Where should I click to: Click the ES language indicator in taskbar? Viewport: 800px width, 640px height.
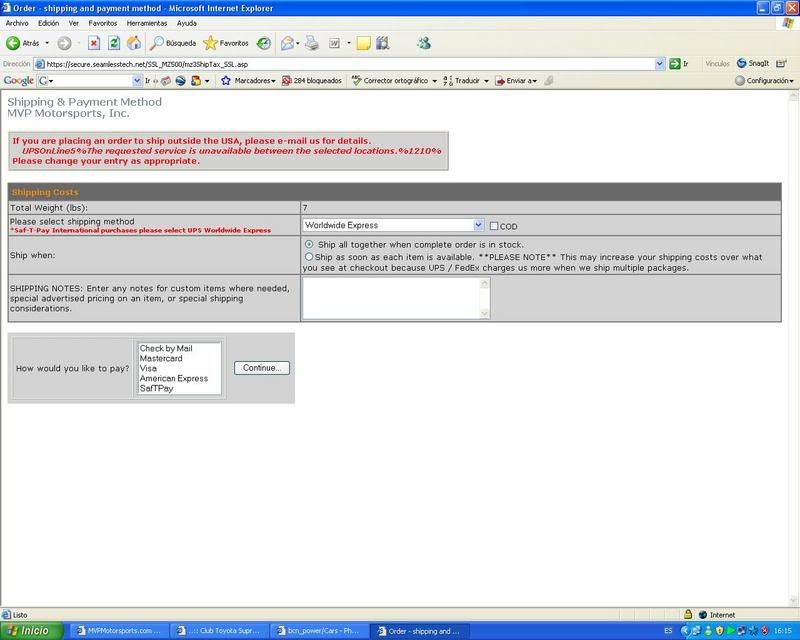668,631
